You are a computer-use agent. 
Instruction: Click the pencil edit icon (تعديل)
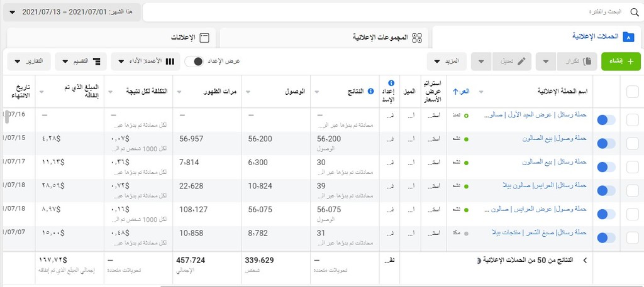[521, 61]
